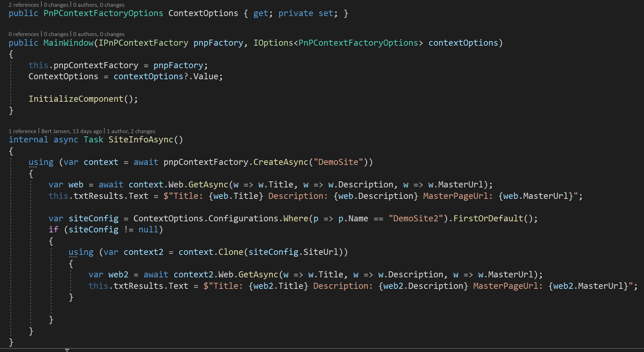
Task: Click "Bert Jansen, 13 days ago" CodeLens
Action: 71,131
